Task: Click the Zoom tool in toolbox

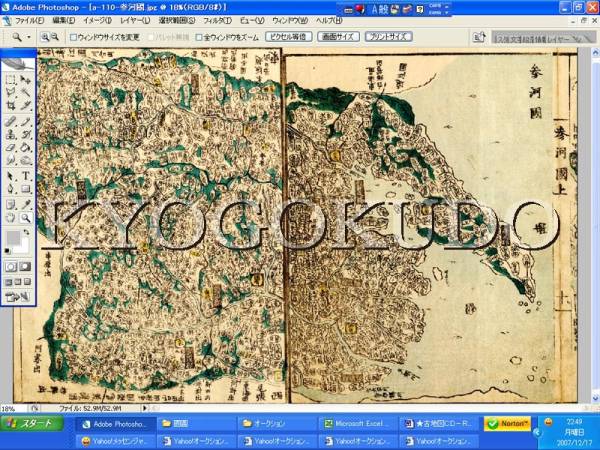Action: 25,218
